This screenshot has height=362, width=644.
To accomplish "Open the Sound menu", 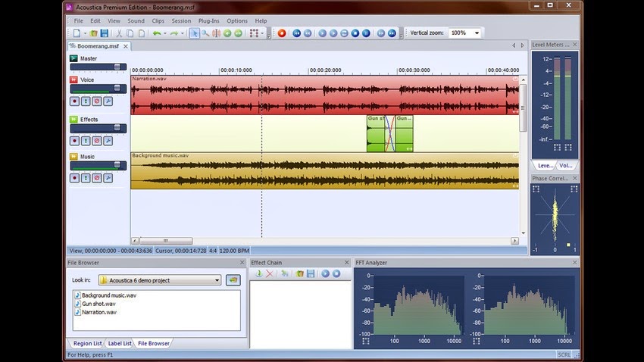I will pyautogui.click(x=136, y=21).
